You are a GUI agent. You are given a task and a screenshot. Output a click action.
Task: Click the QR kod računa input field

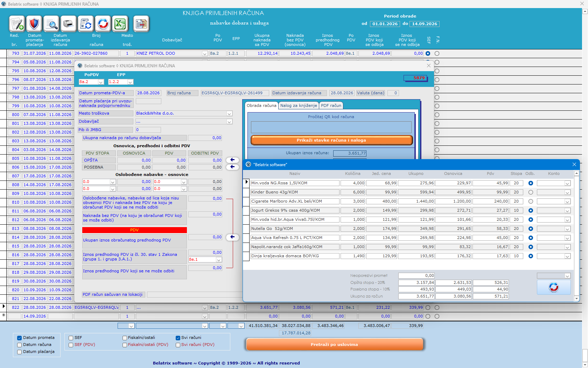pos(331,127)
